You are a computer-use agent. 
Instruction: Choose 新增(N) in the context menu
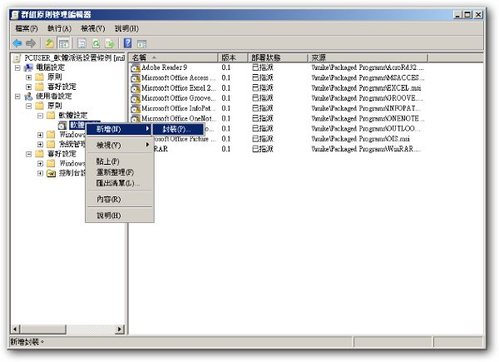pyautogui.click(x=119, y=129)
